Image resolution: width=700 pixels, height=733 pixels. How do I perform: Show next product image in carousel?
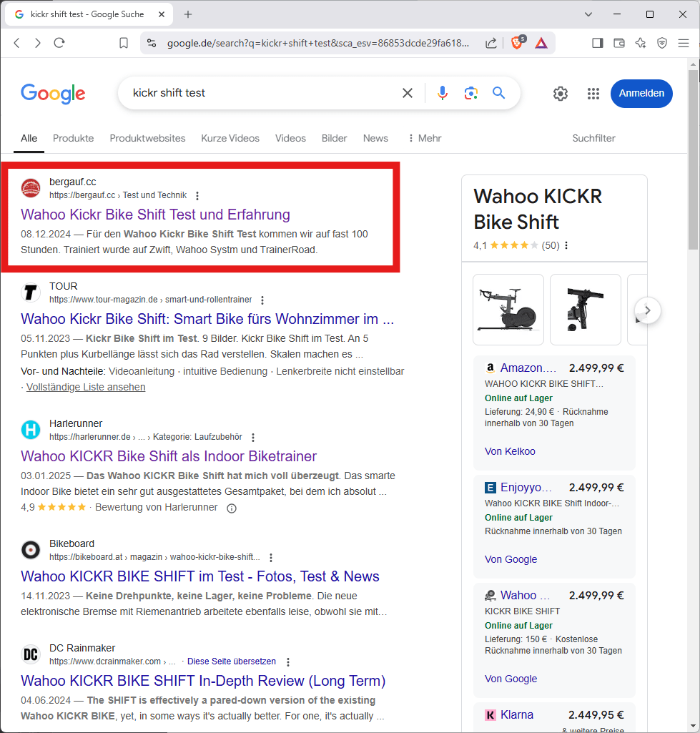(648, 310)
